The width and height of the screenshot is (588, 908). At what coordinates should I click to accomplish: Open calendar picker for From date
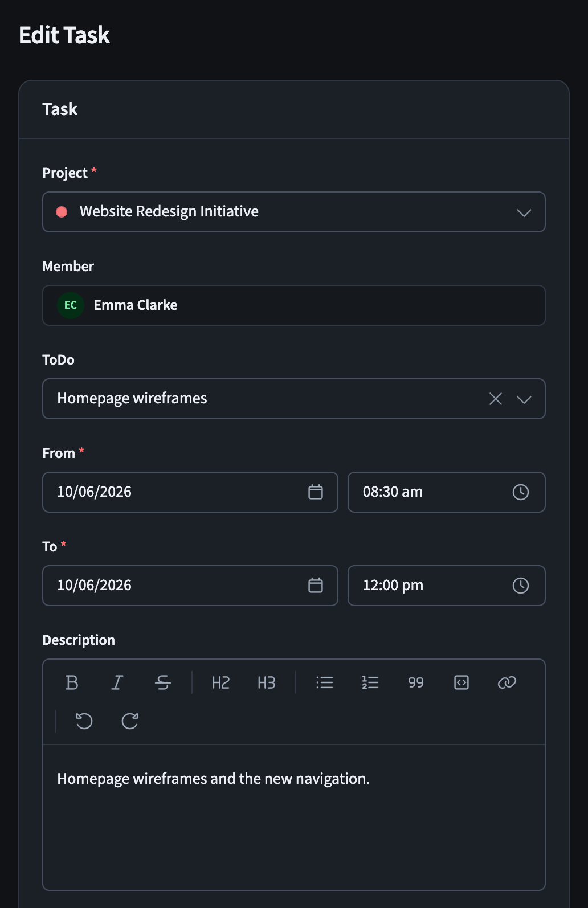[316, 492]
